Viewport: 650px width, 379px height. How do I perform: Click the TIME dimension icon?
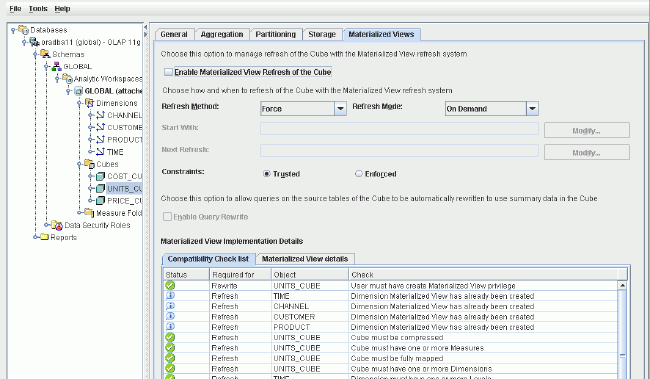pos(100,152)
